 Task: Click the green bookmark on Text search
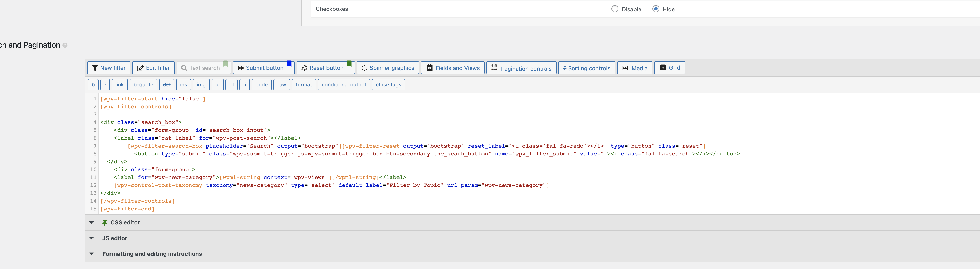click(226, 64)
